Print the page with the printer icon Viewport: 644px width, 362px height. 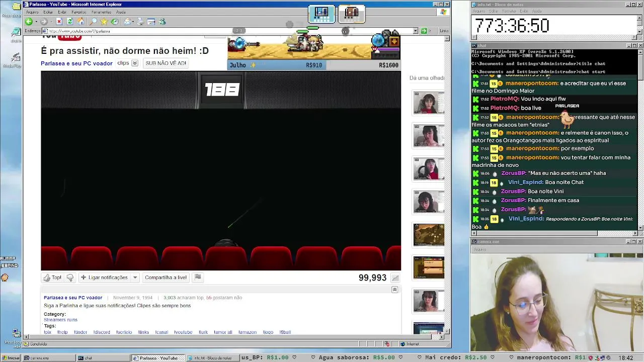pos(140,22)
